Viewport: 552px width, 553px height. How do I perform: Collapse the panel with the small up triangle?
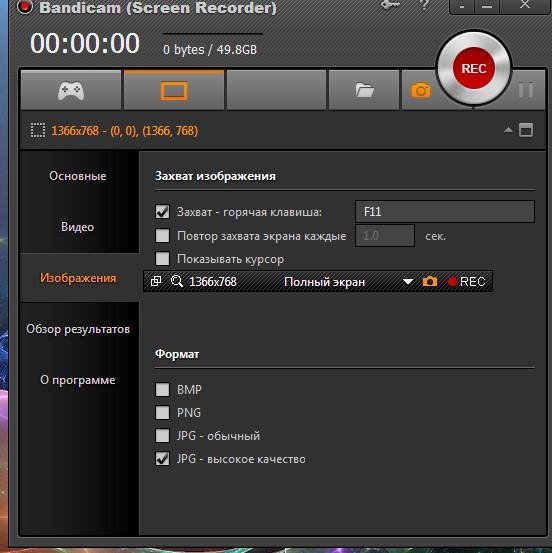[508, 130]
